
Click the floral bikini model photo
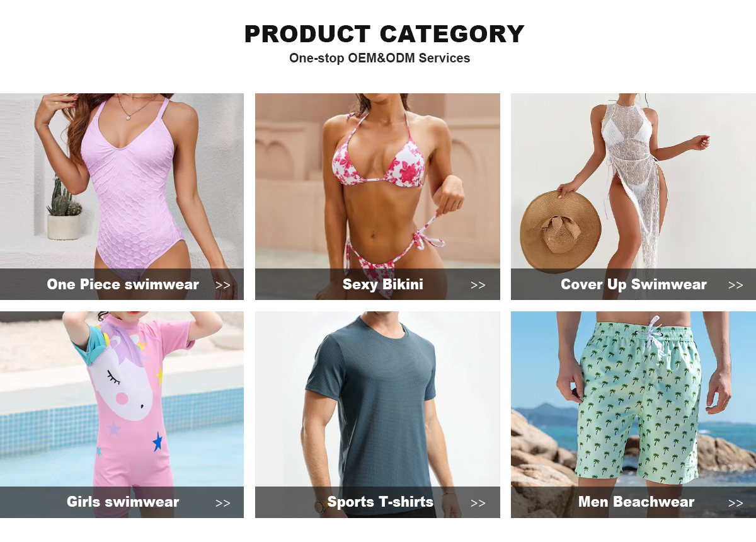click(377, 181)
